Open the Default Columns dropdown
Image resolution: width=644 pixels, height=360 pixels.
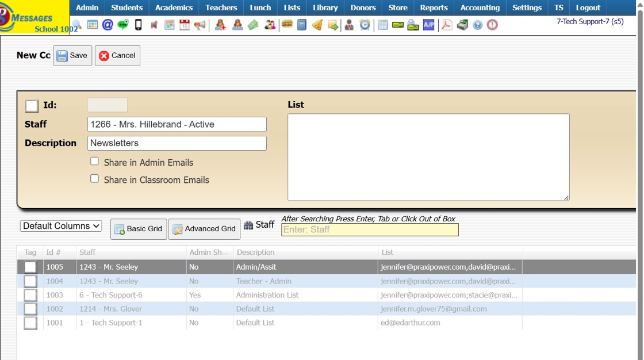(61, 226)
